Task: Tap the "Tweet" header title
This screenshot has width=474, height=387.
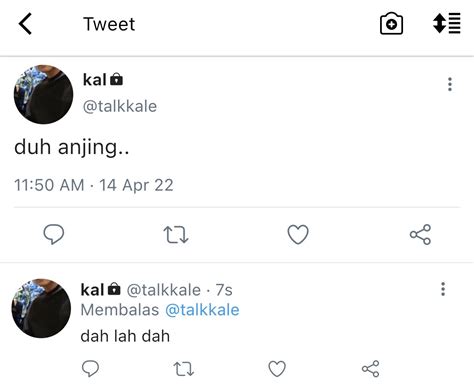Action: 109,24
